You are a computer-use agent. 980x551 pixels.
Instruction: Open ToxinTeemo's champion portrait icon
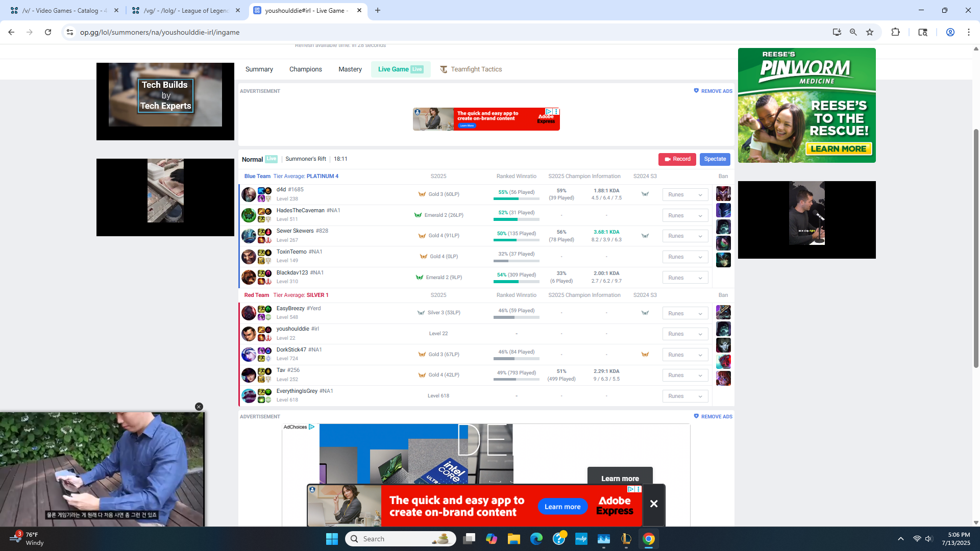click(x=249, y=257)
